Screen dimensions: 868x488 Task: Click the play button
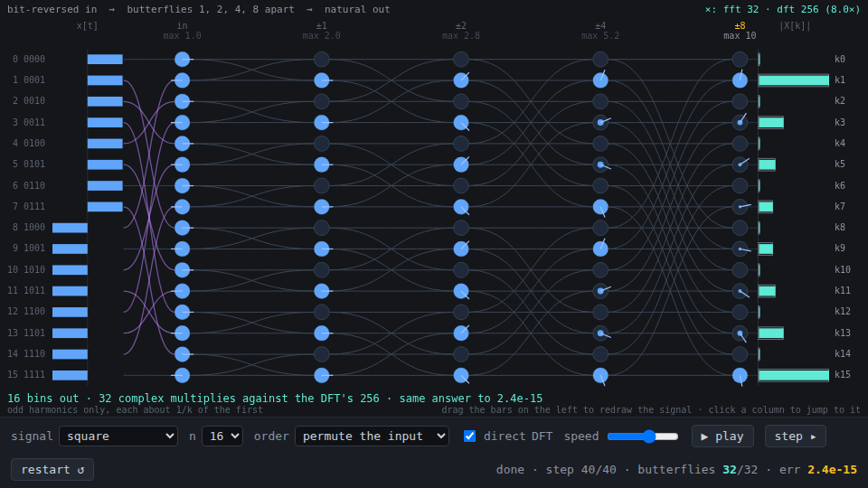tap(722, 436)
